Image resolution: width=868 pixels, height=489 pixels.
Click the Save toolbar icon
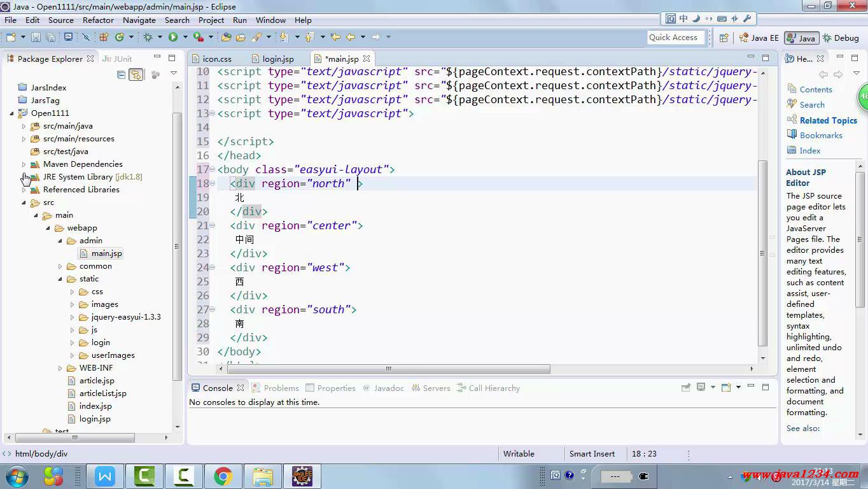(x=36, y=37)
